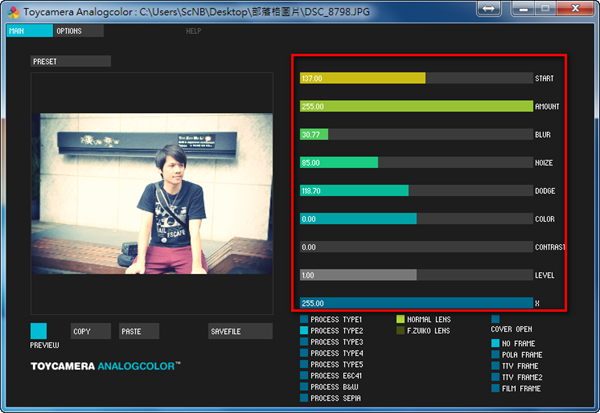Toggle the PREVIEW square button
This screenshot has width=600, height=413.
pos(39,331)
